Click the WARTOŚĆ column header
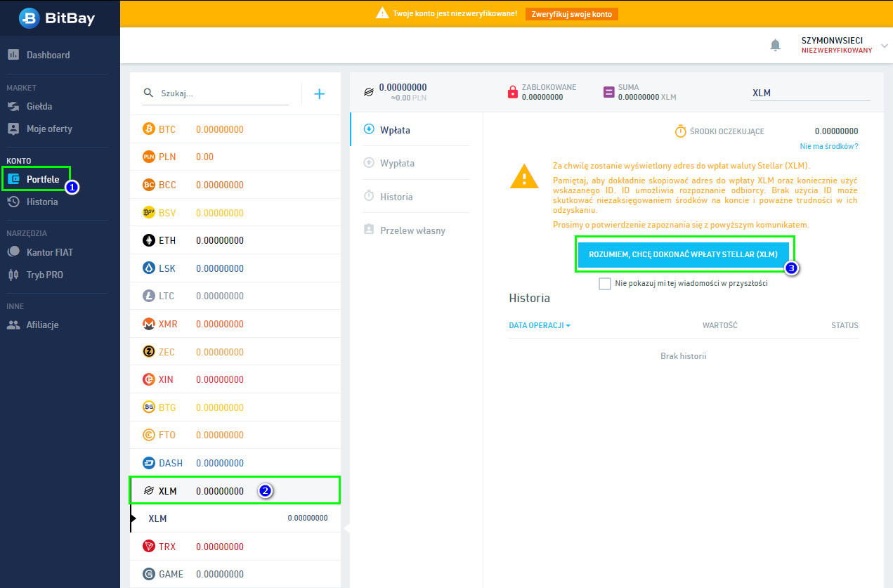Screen dimensions: 893x588 point(719,325)
